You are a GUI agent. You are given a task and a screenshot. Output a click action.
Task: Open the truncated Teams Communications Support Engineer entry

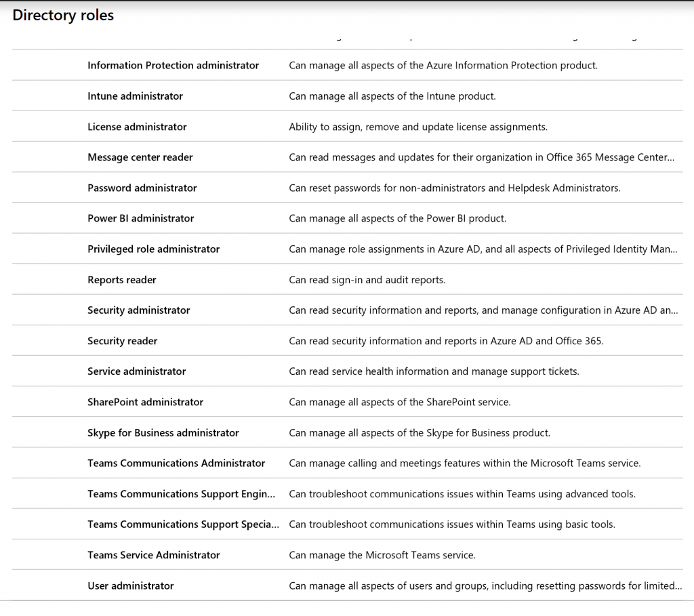(x=180, y=493)
